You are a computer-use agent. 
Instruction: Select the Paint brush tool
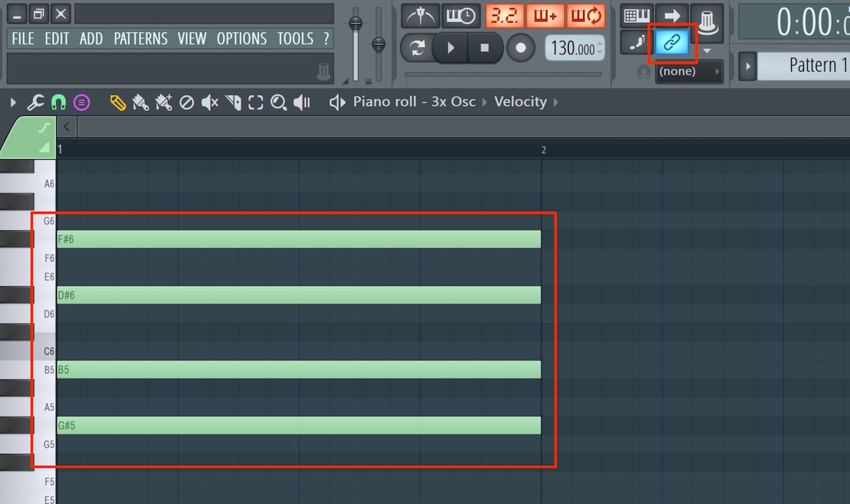(141, 102)
